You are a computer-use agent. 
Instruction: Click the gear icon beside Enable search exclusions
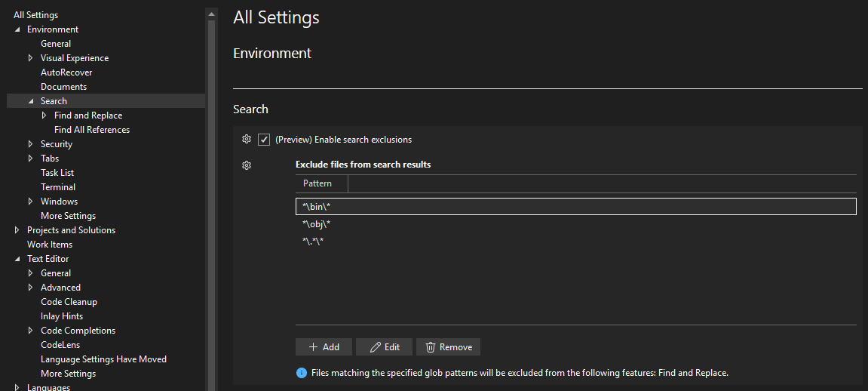[x=246, y=140]
